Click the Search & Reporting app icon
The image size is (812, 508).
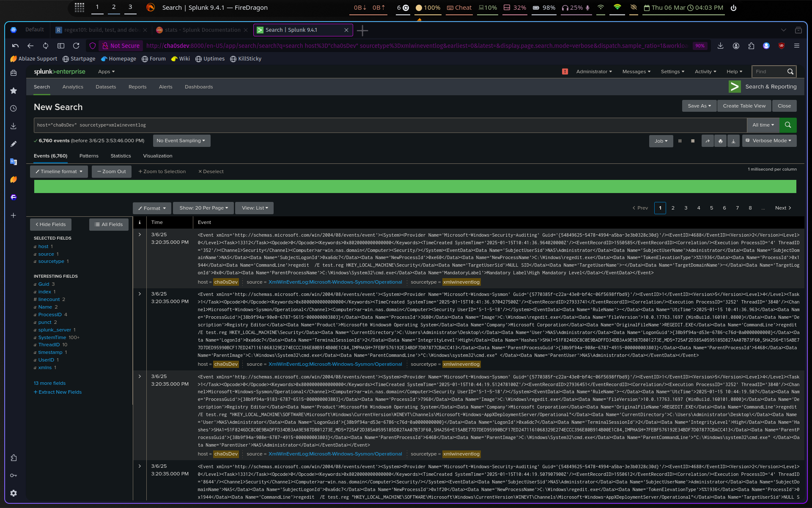point(735,87)
